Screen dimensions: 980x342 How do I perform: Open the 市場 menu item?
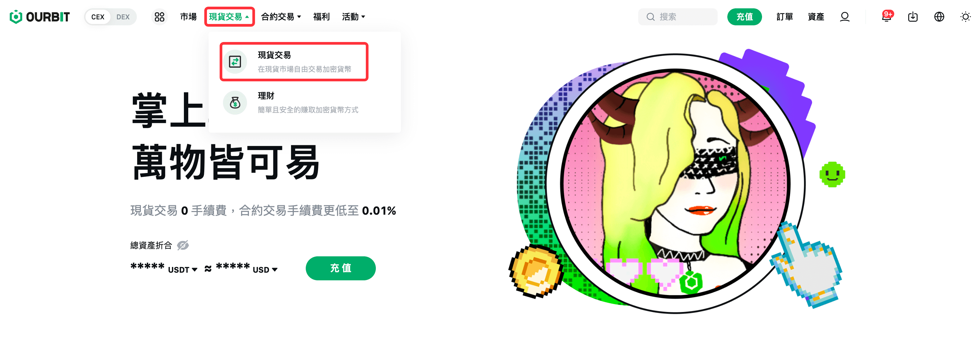pos(188,17)
